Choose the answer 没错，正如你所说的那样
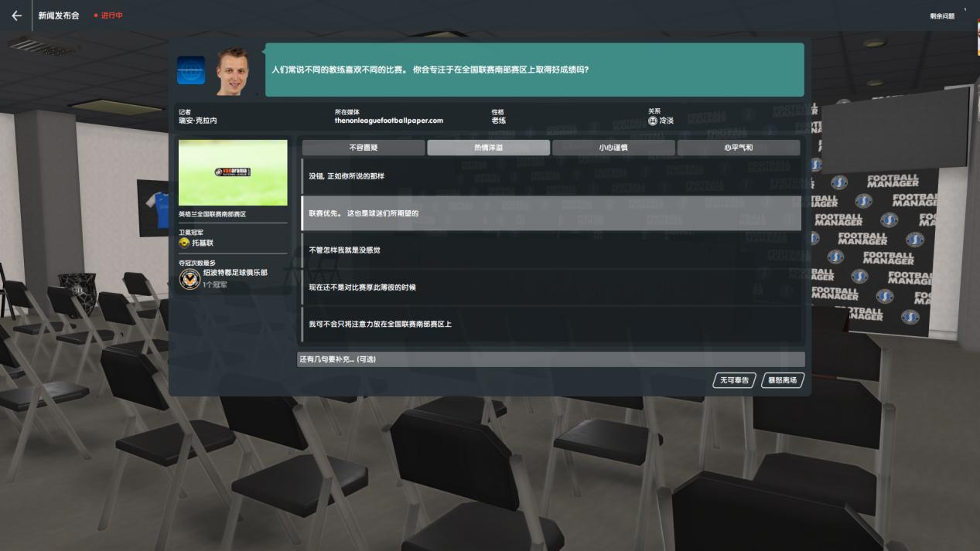The height and width of the screenshot is (551, 980). pyautogui.click(x=550, y=175)
